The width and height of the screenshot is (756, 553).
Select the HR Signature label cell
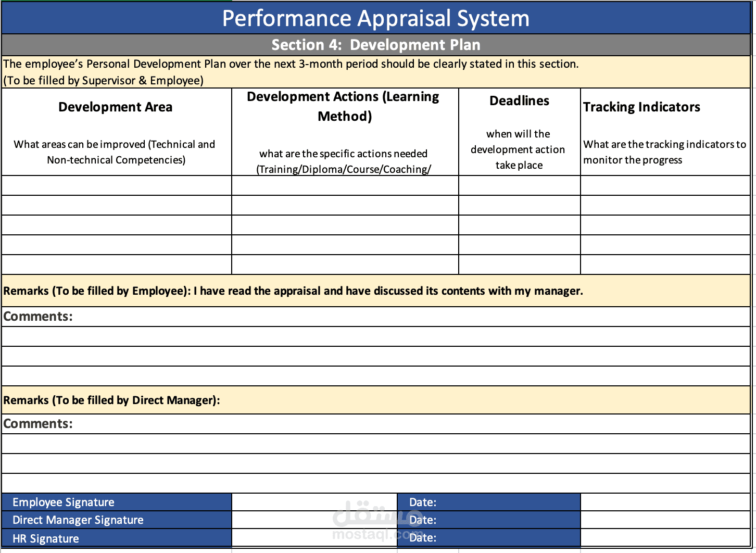click(x=117, y=538)
